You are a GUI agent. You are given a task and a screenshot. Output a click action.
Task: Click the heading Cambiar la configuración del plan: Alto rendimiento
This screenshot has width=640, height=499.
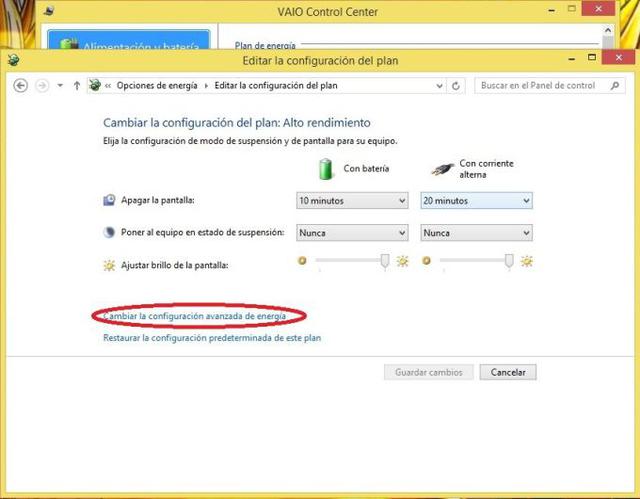point(237,123)
